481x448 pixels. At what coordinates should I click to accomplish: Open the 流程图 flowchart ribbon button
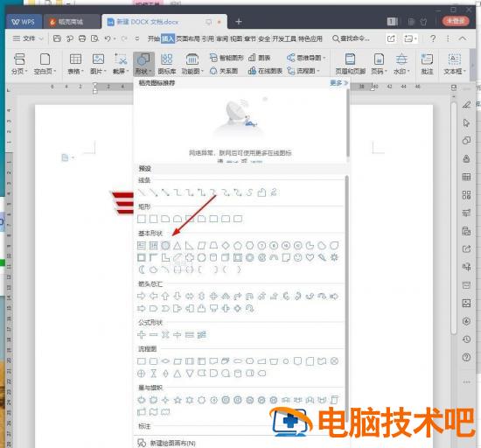coord(303,71)
